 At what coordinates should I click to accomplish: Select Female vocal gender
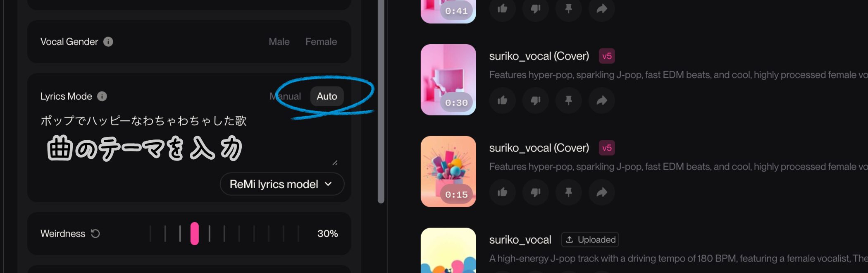click(x=321, y=42)
